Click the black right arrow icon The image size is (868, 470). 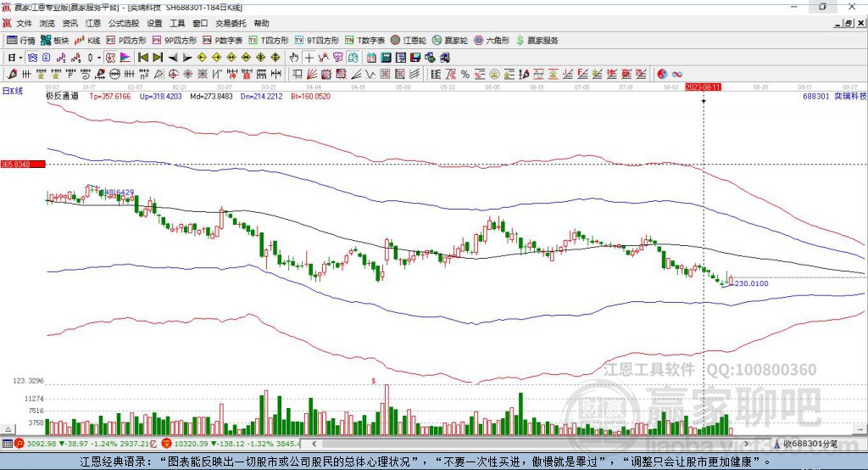187,58
